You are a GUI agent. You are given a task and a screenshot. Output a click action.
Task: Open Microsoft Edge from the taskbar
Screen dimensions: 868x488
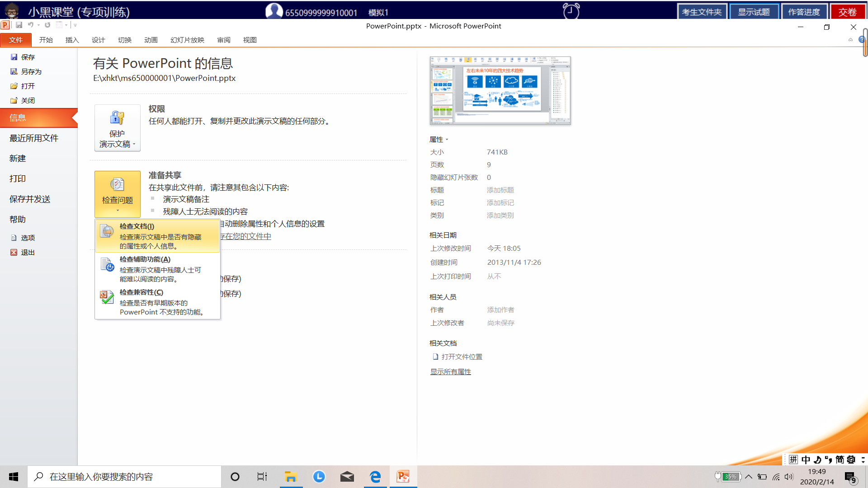pos(375,477)
